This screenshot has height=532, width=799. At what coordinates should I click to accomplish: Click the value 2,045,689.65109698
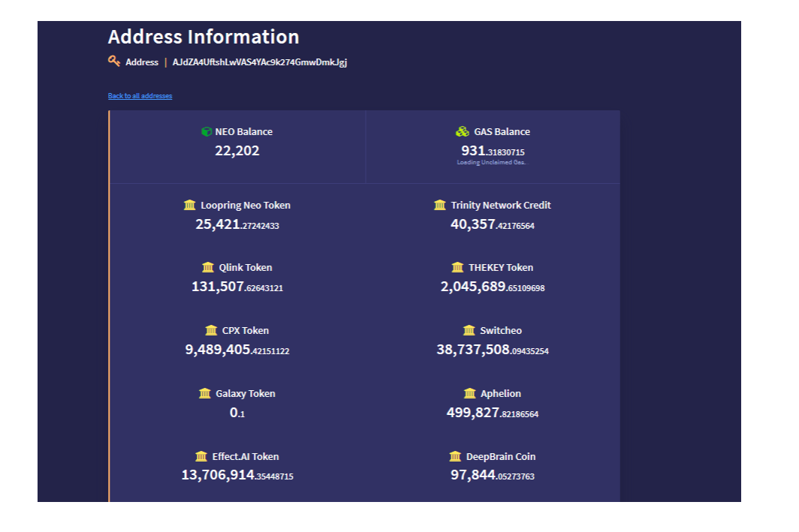point(493,287)
